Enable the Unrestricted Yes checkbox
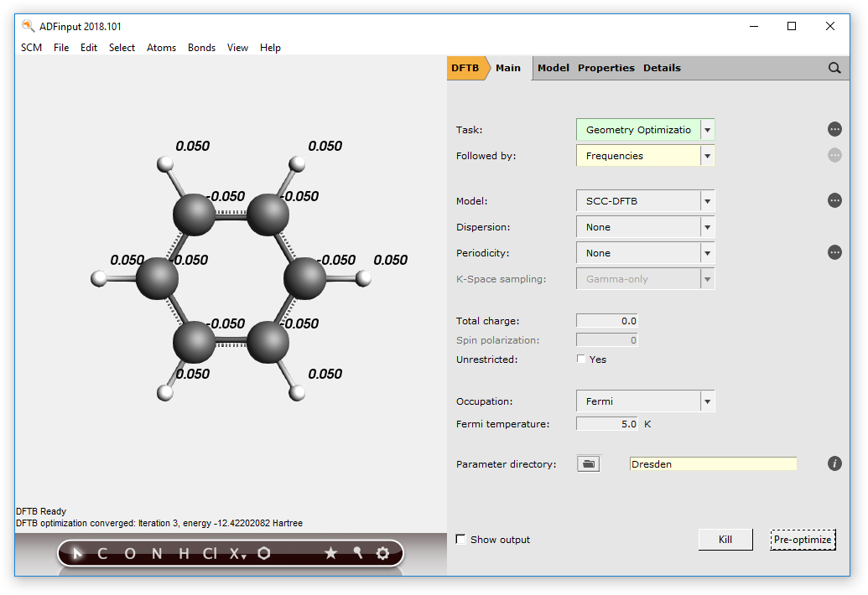This screenshot has width=868, height=595. (x=581, y=360)
